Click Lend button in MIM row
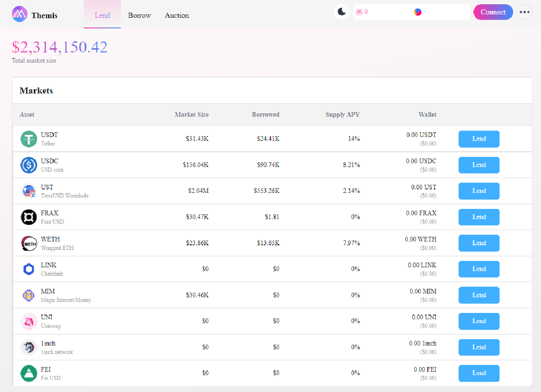The height and width of the screenshot is (392, 541). pos(479,295)
